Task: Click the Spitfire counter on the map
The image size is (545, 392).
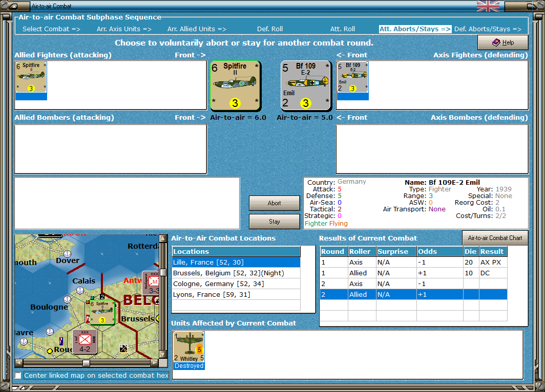Action: click(x=101, y=312)
